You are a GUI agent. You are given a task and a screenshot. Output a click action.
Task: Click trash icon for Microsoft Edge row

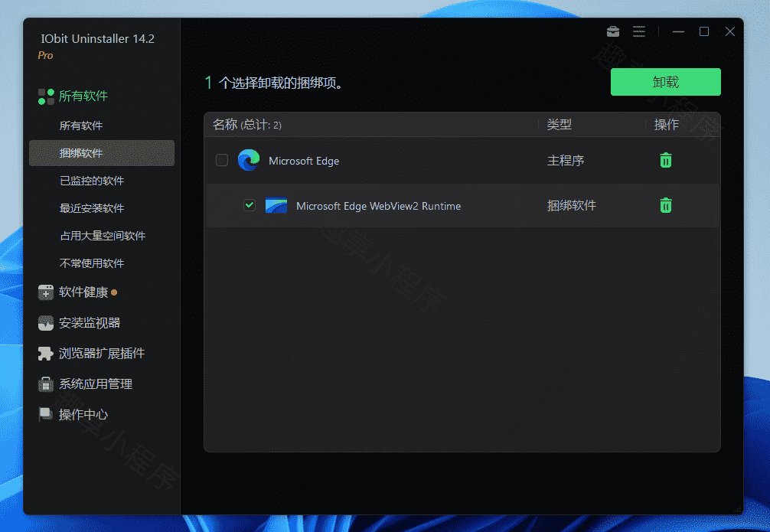[x=665, y=160]
